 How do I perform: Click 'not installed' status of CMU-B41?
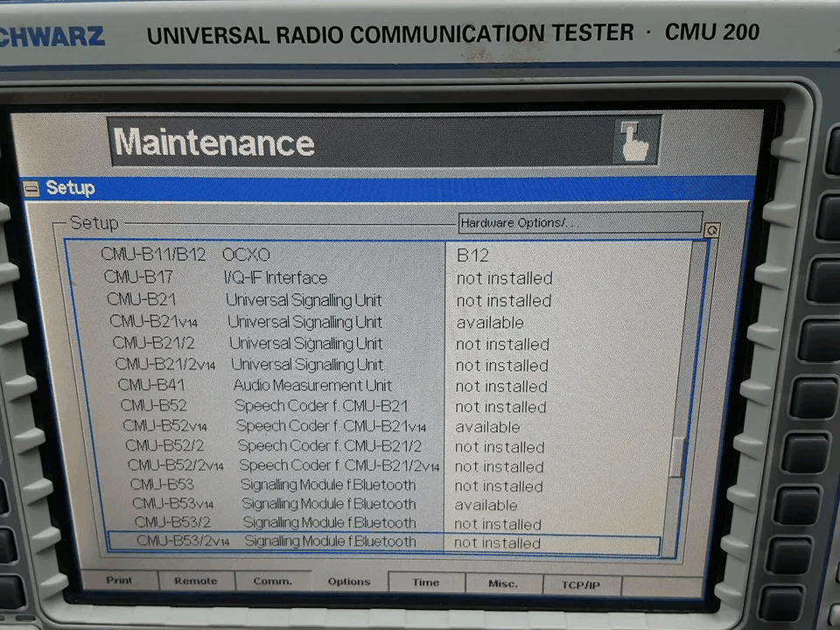(x=501, y=386)
